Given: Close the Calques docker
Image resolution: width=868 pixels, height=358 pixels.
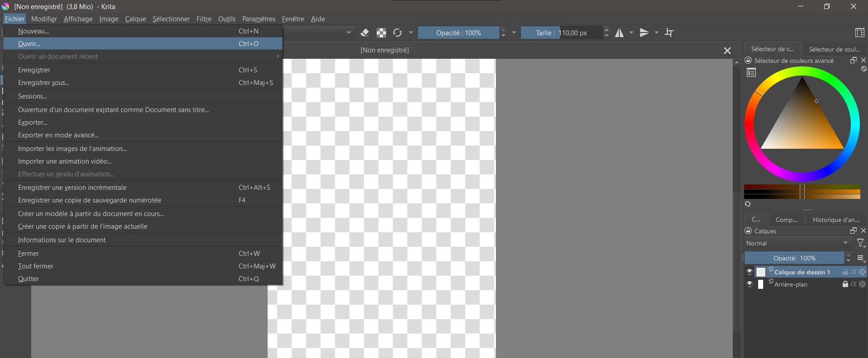Looking at the screenshot, I should click(x=863, y=231).
